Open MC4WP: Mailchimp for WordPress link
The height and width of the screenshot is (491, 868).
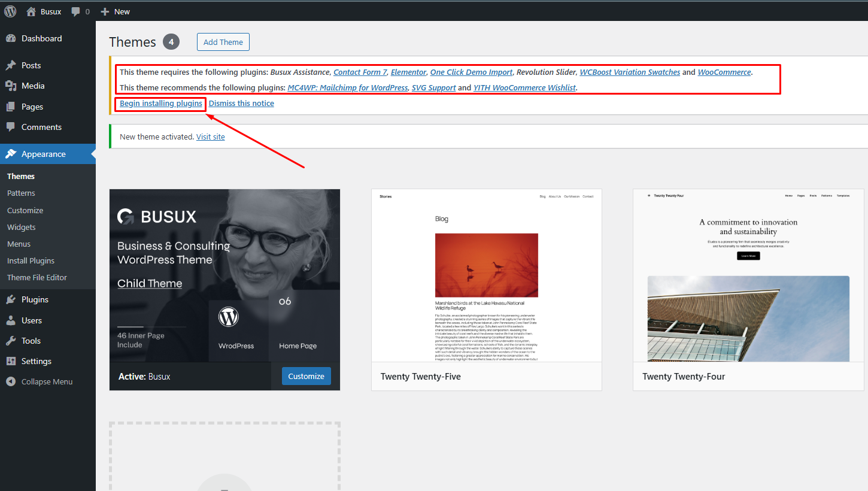tap(348, 87)
